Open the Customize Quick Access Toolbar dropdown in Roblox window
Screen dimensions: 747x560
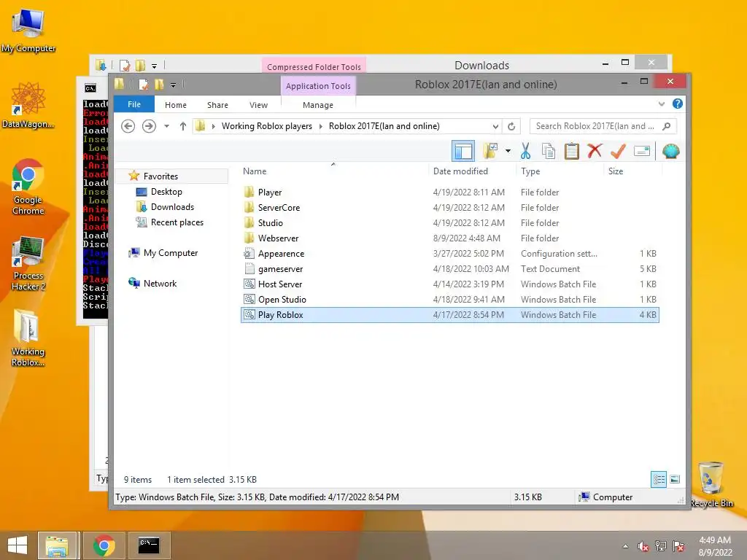(x=174, y=85)
